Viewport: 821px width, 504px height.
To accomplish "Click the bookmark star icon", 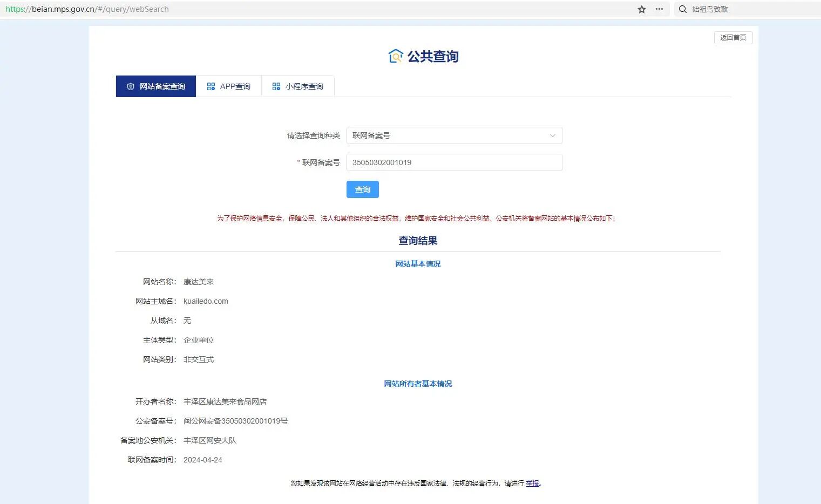I will click(x=642, y=9).
